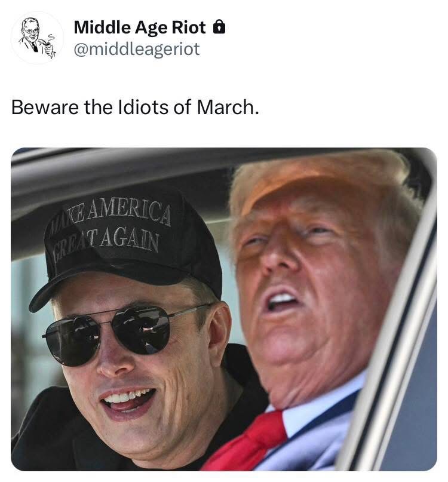448x482 pixels.
Task: Click the padlock icon beside the display name
Action: click(x=219, y=27)
